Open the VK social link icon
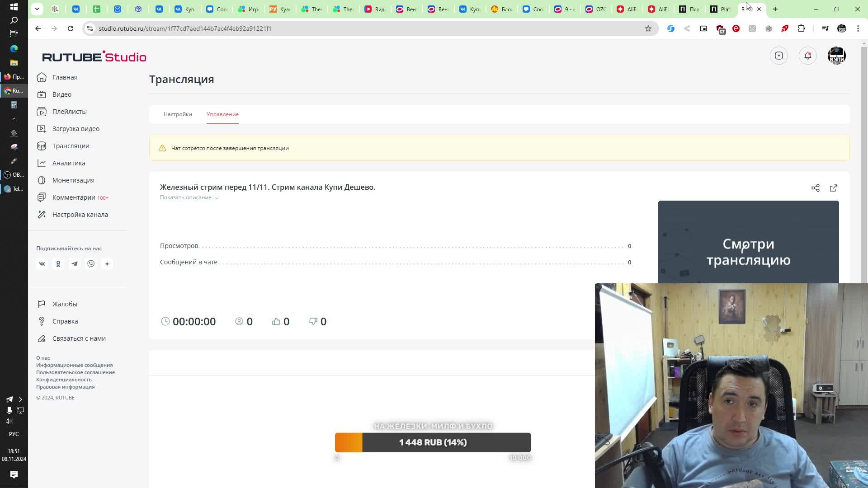The width and height of the screenshot is (868, 488). pos(42,264)
